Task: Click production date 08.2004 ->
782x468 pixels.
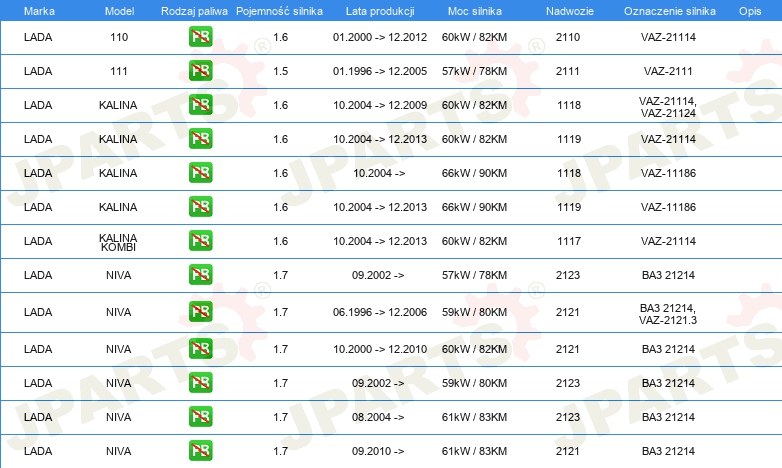Action: (x=378, y=417)
